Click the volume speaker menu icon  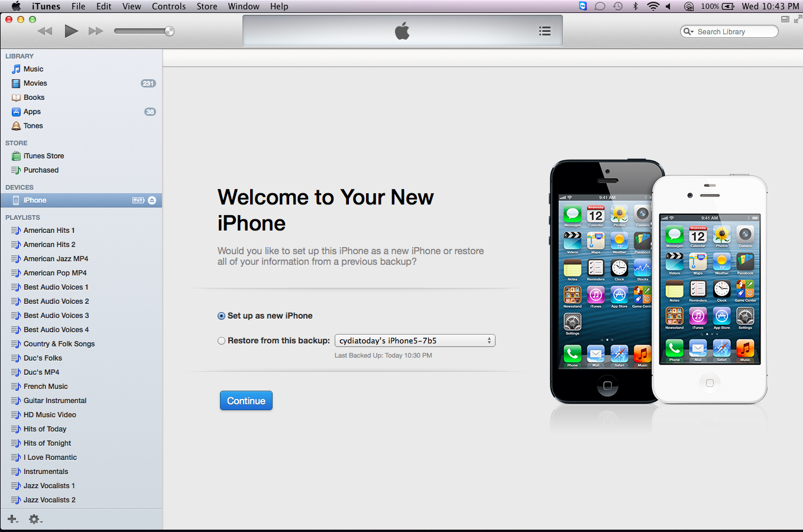pyautogui.click(x=669, y=7)
